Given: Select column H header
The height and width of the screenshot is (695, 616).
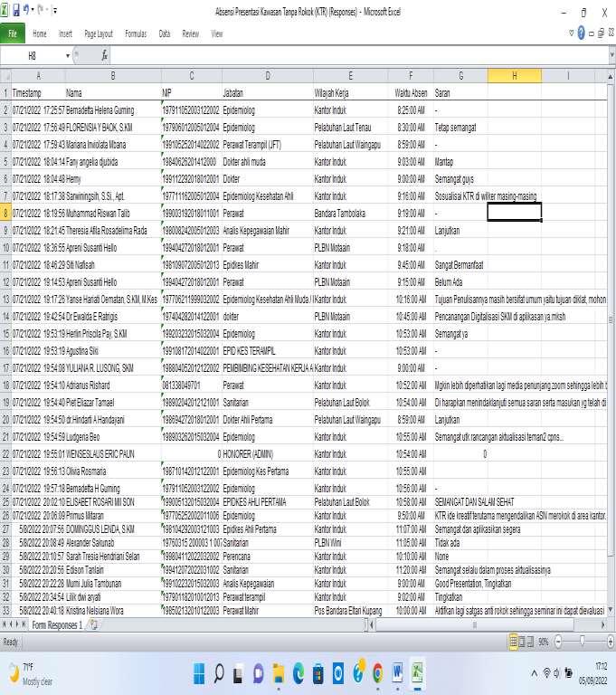Looking at the screenshot, I should point(514,76).
